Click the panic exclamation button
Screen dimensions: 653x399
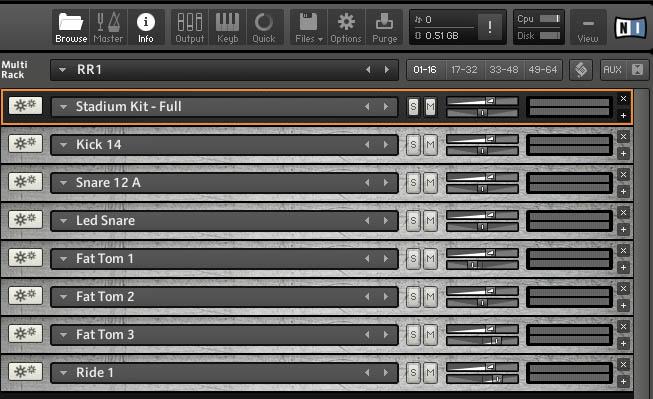click(x=490, y=27)
